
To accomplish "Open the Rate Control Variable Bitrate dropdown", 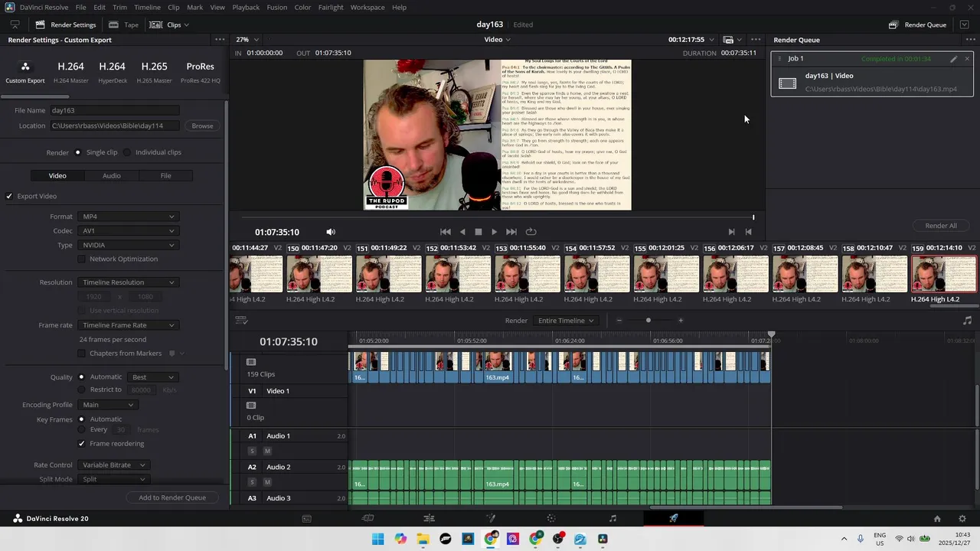I will click(113, 465).
